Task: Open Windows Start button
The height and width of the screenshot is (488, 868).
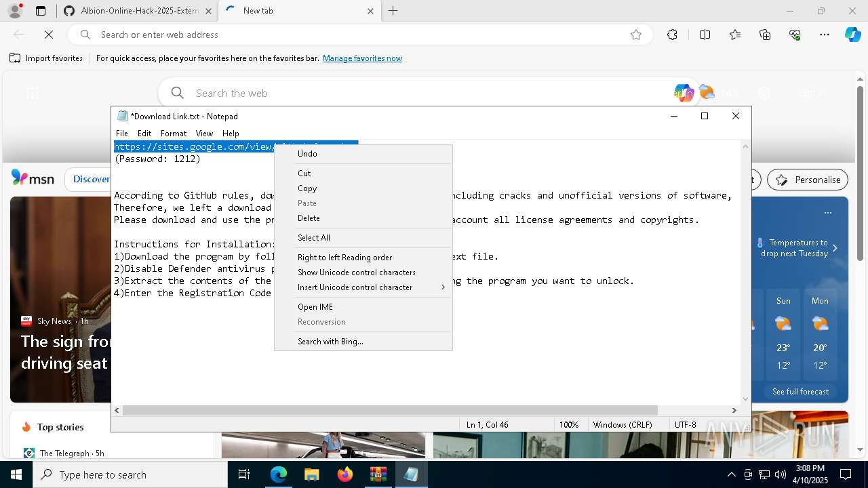Action: (x=16, y=474)
